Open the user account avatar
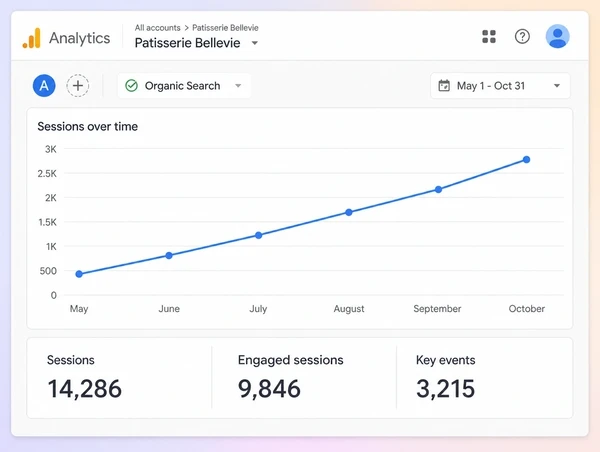 557,36
